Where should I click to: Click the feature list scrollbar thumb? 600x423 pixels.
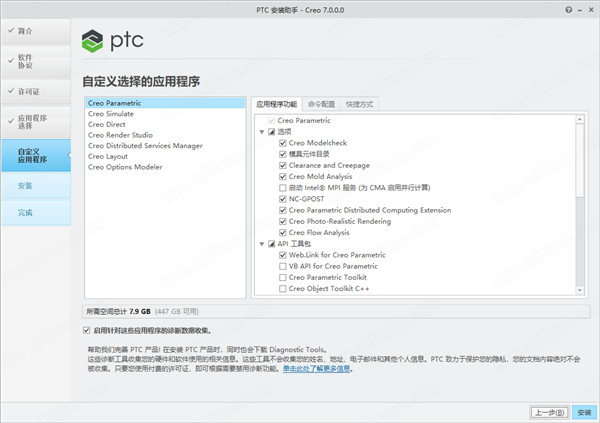pos(580,160)
